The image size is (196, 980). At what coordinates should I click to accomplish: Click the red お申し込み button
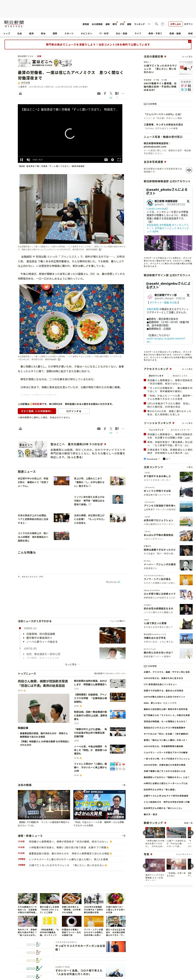coord(175,24)
